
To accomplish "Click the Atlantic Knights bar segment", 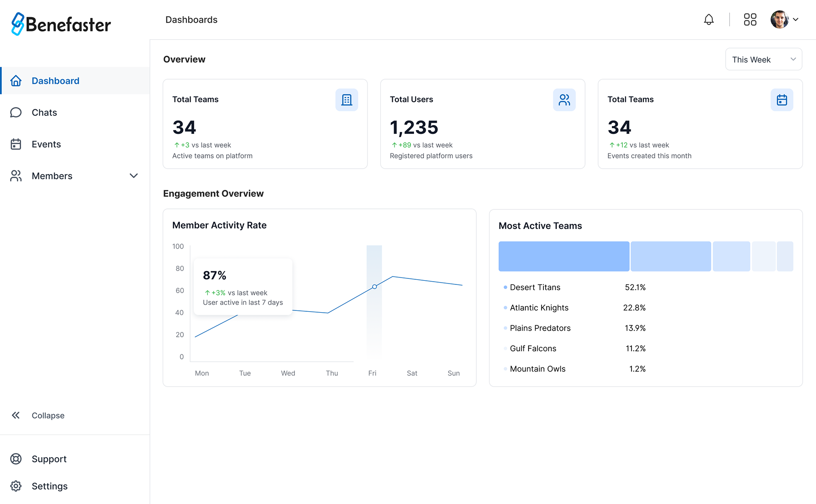I will coord(670,256).
